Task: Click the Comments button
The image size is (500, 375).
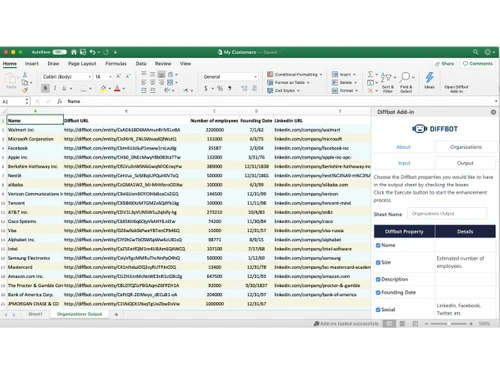Action: pos(478,64)
